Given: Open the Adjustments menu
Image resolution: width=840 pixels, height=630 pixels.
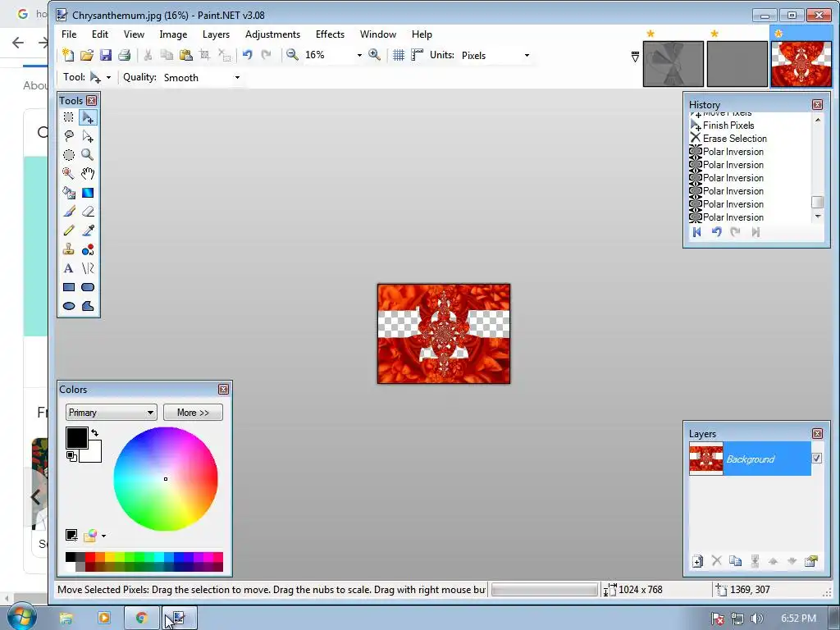Looking at the screenshot, I should pyautogui.click(x=272, y=34).
